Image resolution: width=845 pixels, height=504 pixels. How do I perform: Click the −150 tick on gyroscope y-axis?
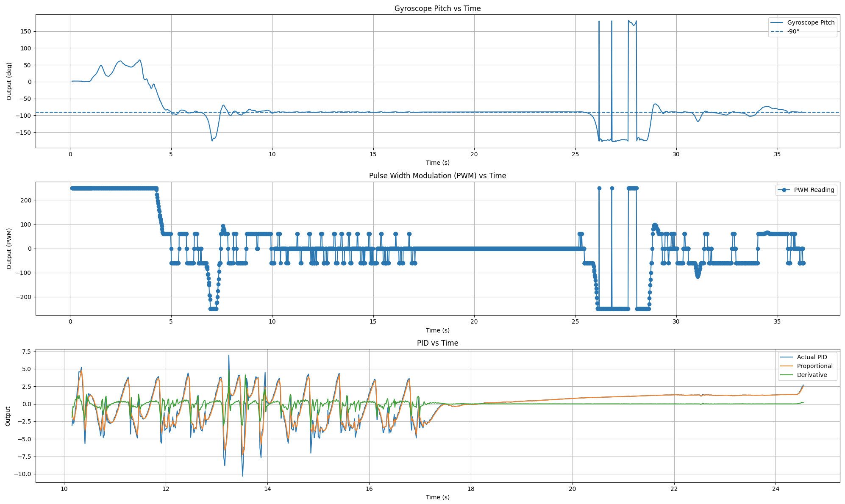pyautogui.click(x=24, y=132)
